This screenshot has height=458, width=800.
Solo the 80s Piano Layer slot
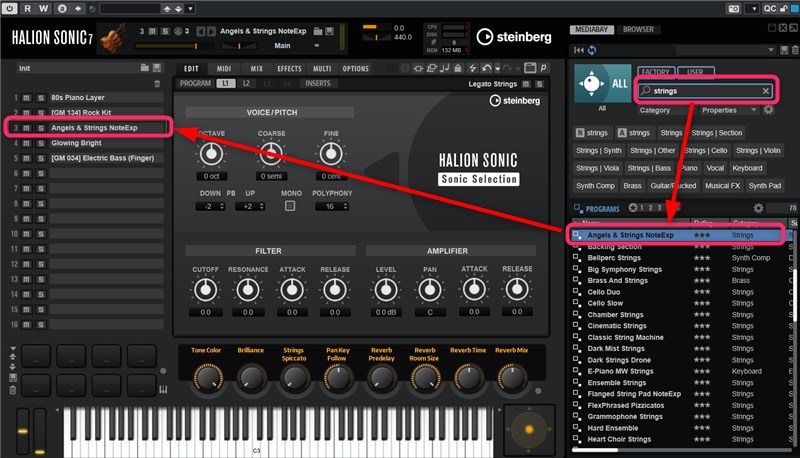point(40,97)
